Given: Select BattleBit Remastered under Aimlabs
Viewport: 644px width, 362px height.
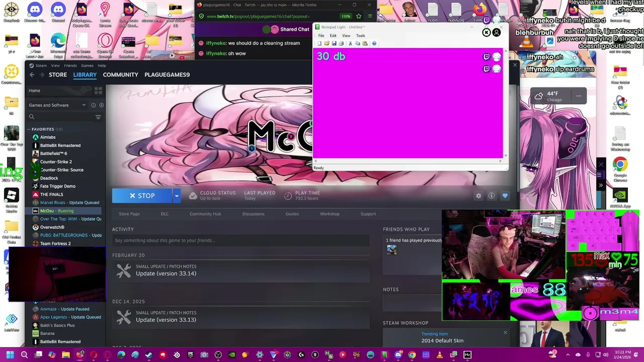Looking at the screenshot, I should tap(60, 145).
